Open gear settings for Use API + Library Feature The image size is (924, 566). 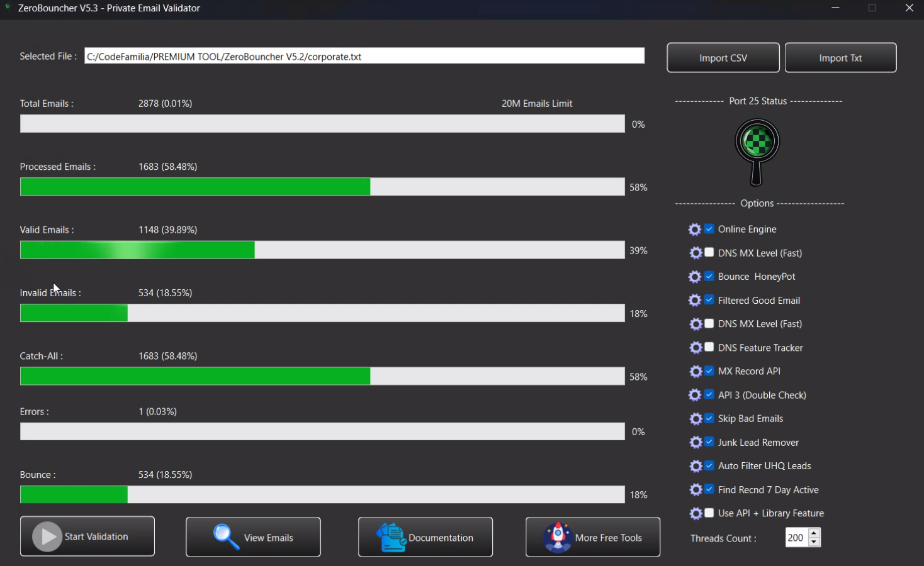pos(696,514)
